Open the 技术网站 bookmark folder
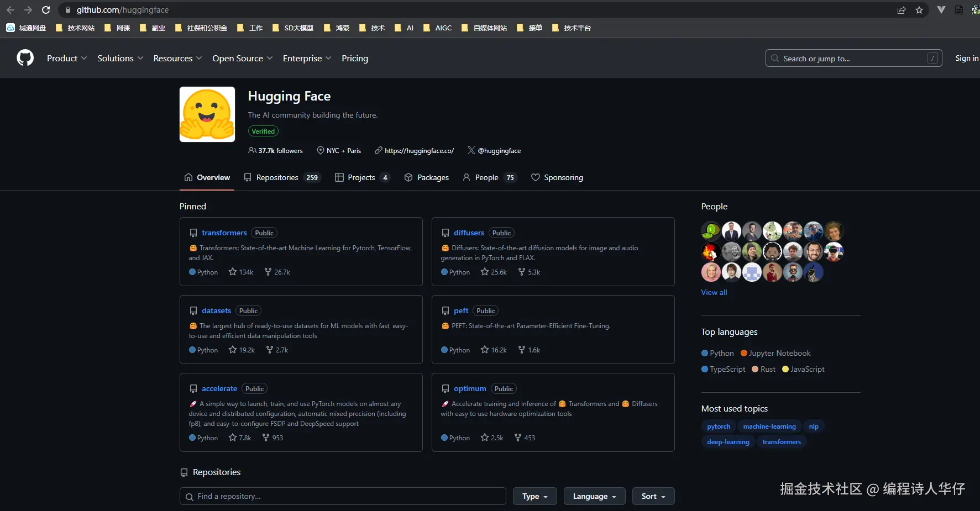The height and width of the screenshot is (511, 980). click(75, 28)
